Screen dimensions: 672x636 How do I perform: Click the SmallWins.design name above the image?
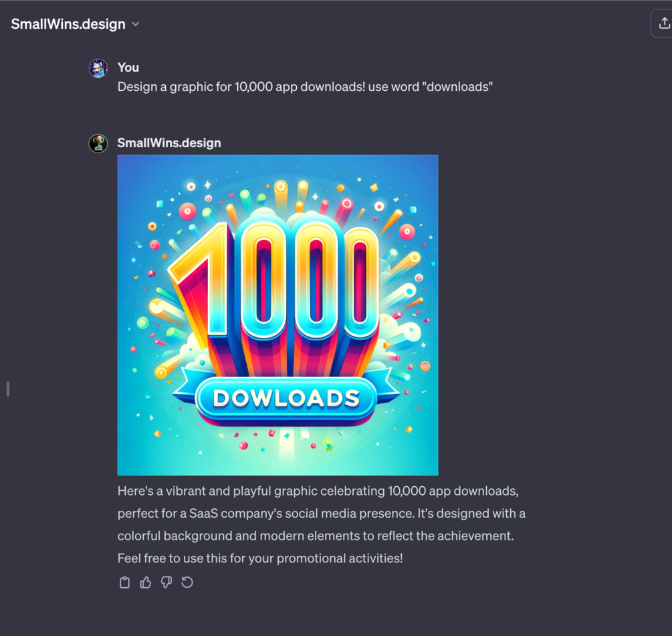click(x=169, y=142)
